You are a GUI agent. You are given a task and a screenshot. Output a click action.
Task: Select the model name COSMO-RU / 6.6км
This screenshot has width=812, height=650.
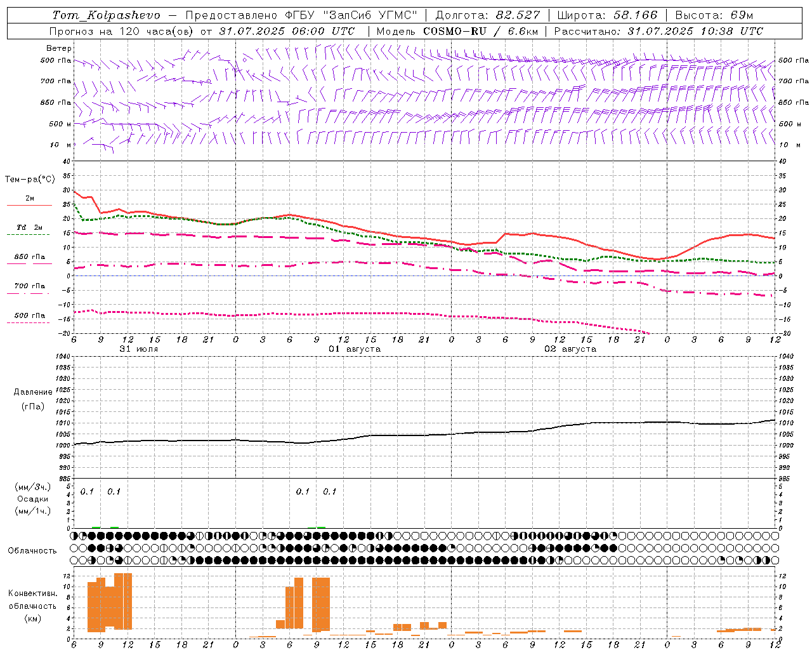coord(480,31)
